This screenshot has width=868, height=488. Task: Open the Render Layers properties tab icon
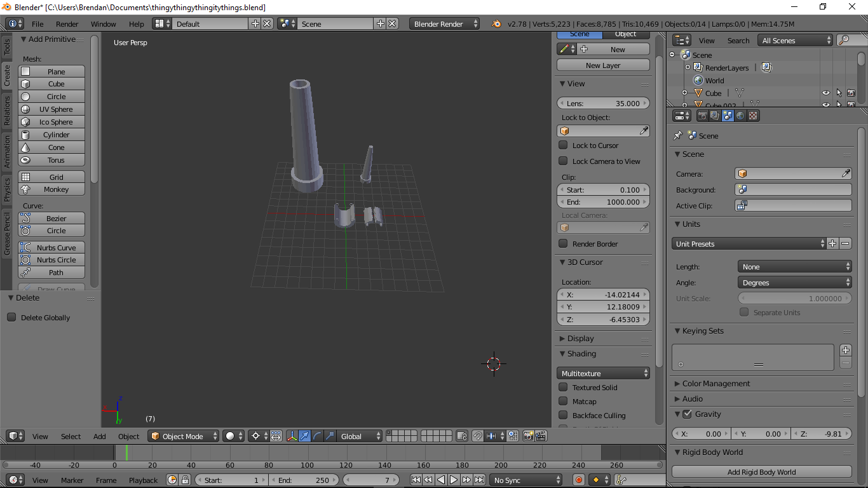pyautogui.click(x=715, y=116)
